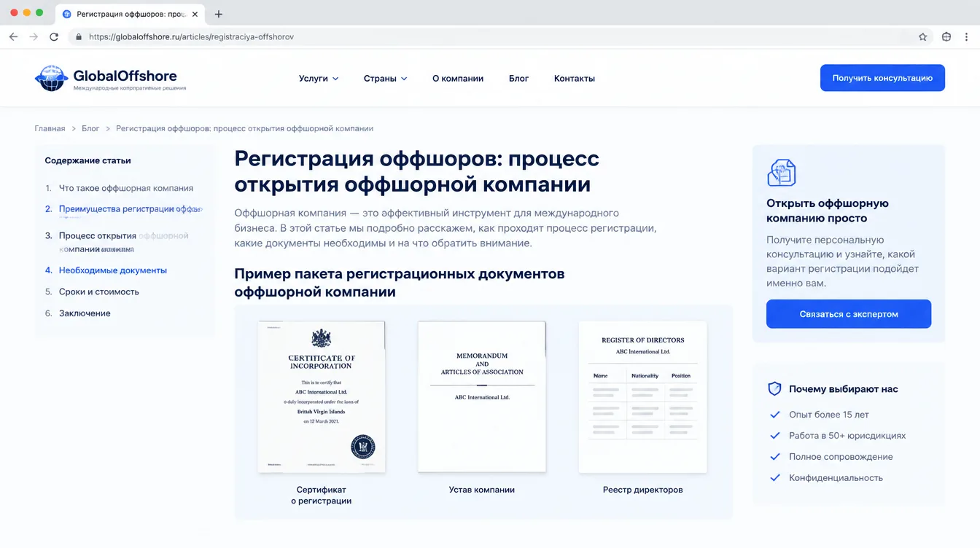The height and width of the screenshot is (548, 980).
Task: Click the browser forward arrow
Action: (34, 36)
